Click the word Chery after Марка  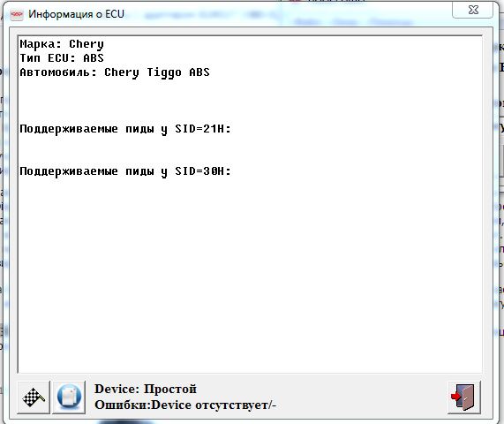tap(87, 44)
